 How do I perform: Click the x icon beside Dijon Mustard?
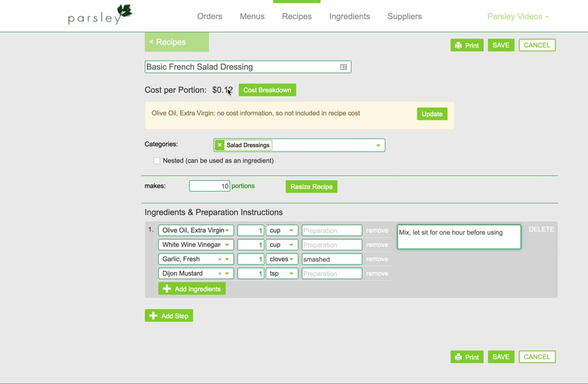(x=221, y=273)
